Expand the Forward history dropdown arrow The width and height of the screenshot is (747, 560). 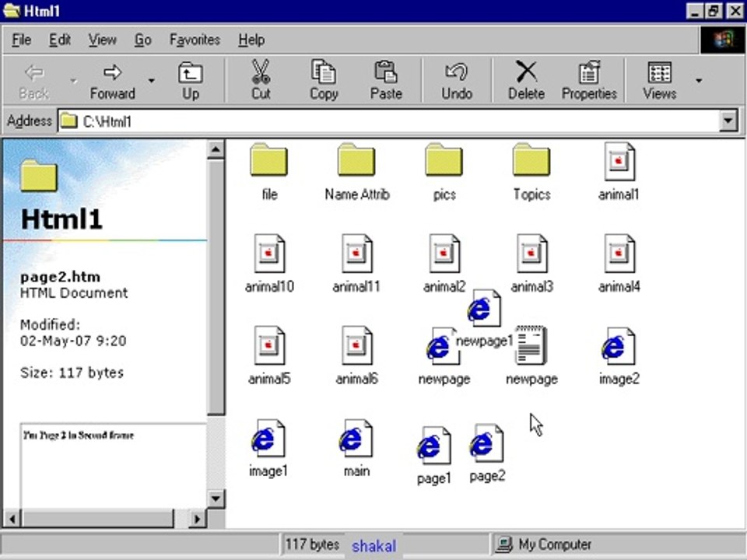coord(151,80)
